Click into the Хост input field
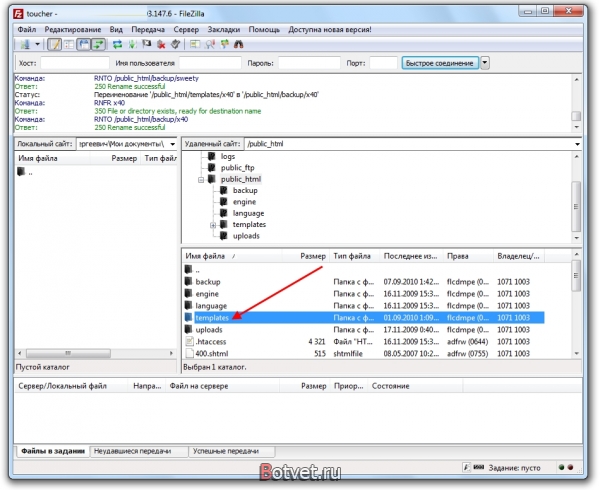This screenshot has height=490, width=600. tap(75, 63)
